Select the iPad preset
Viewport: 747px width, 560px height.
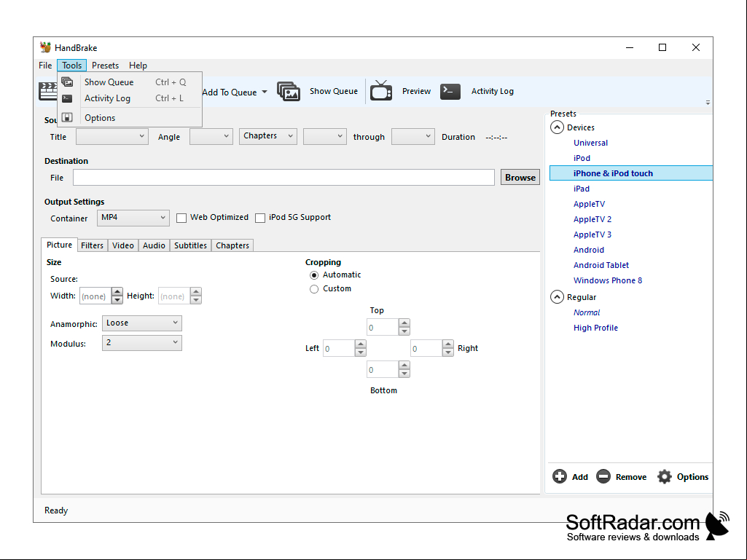582,189
